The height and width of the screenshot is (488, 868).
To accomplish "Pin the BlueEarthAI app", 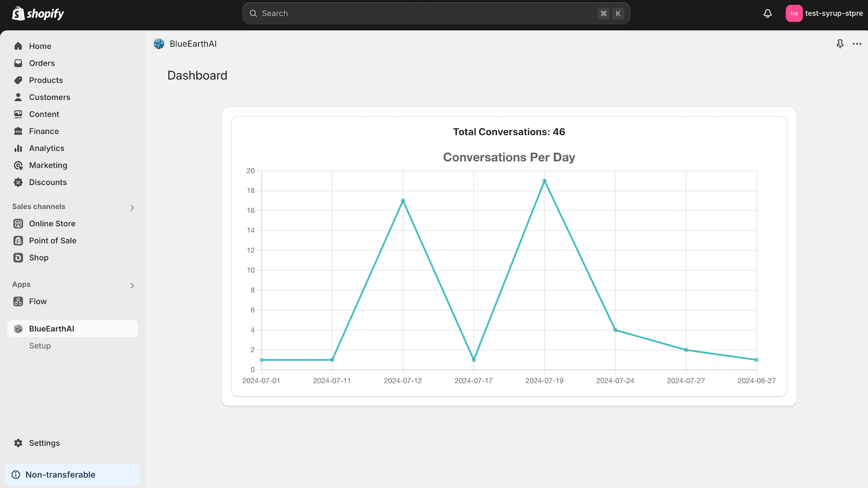I will tap(840, 44).
